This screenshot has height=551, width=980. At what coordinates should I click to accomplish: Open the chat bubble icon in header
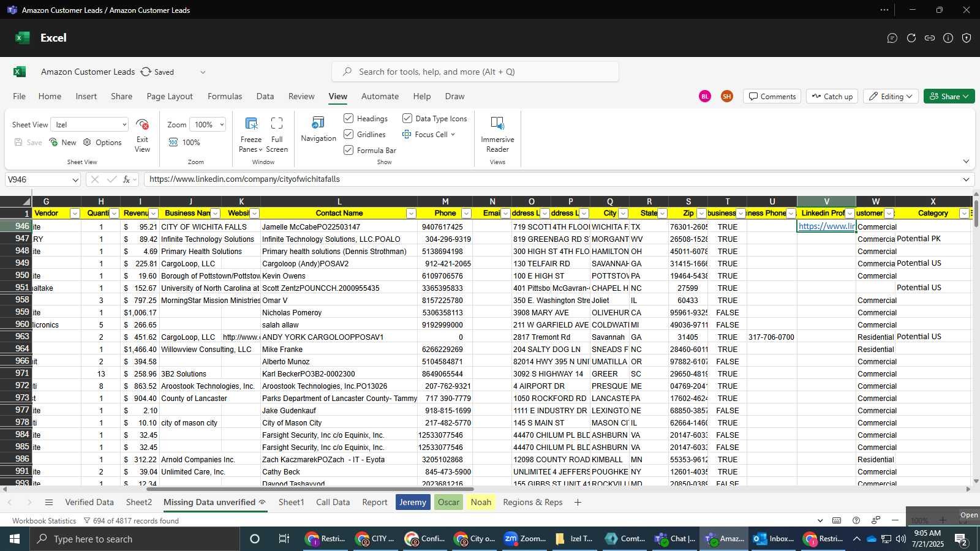click(892, 38)
